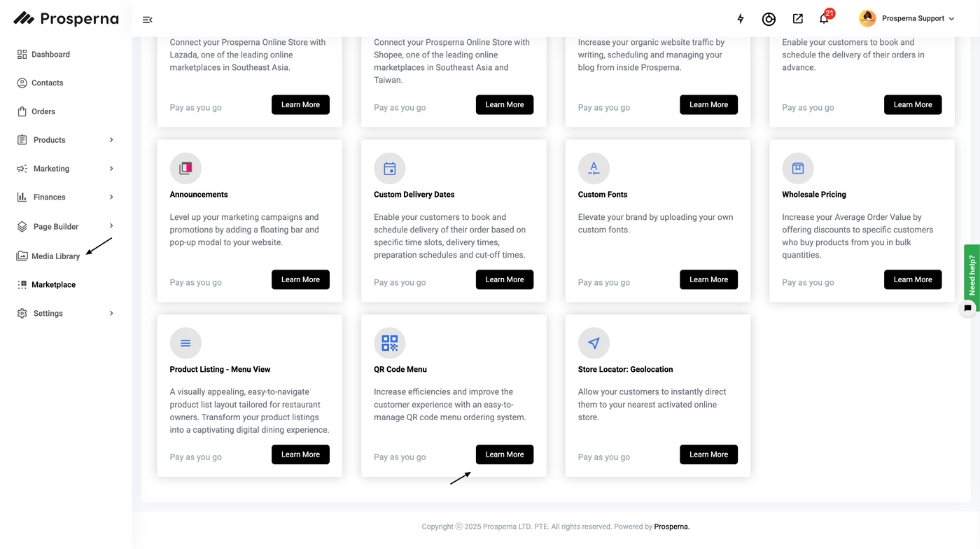Click the QR Code Menu icon

[390, 343]
